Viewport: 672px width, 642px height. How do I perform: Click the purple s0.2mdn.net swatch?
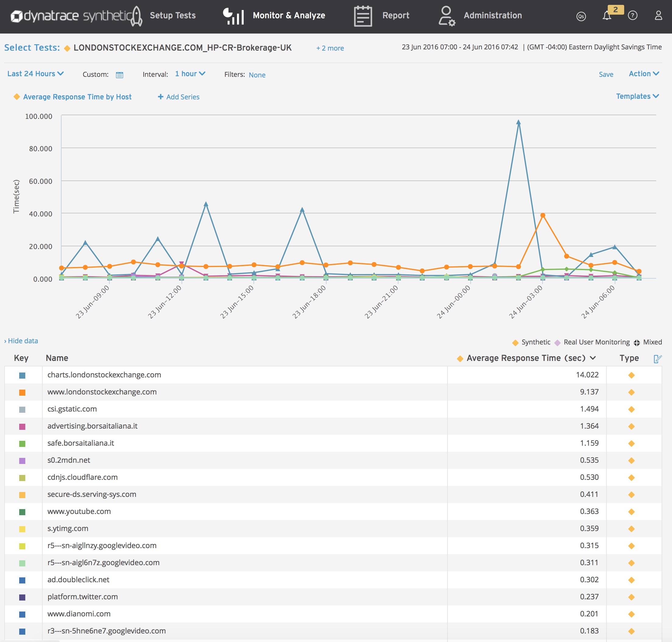(x=22, y=461)
